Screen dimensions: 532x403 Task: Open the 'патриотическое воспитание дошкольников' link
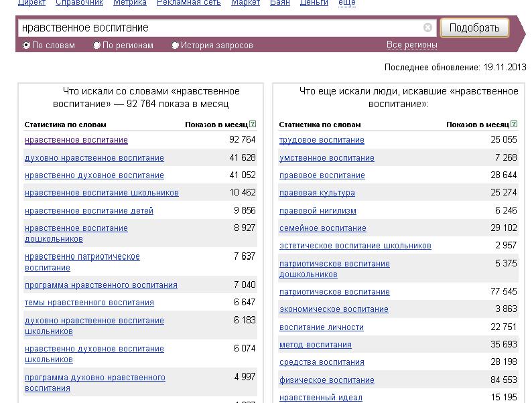pos(334,269)
